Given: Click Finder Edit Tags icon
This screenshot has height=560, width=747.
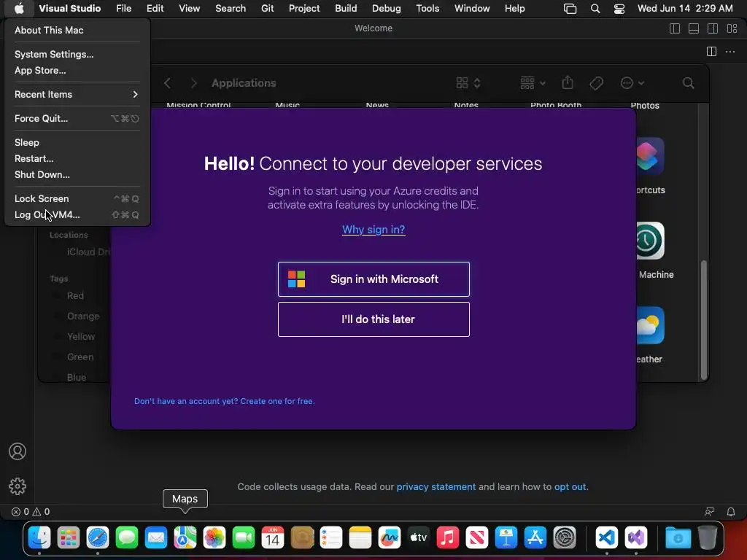Looking at the screenshot, I should click(596, 83).
